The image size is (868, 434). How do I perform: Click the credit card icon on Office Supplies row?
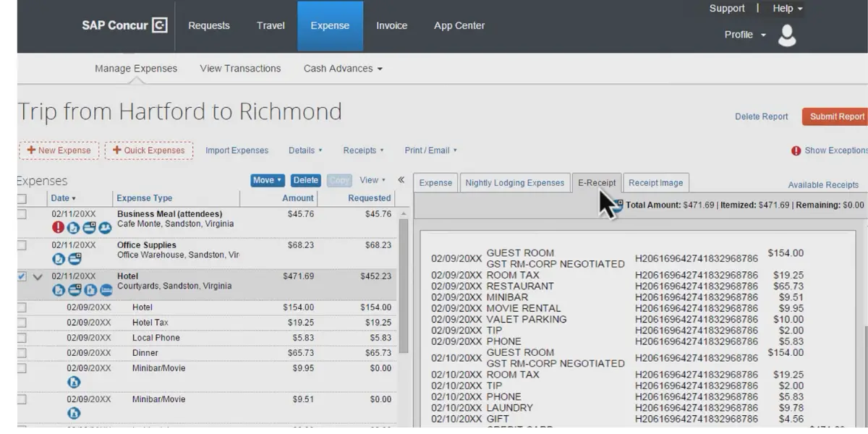pos(75,258)
